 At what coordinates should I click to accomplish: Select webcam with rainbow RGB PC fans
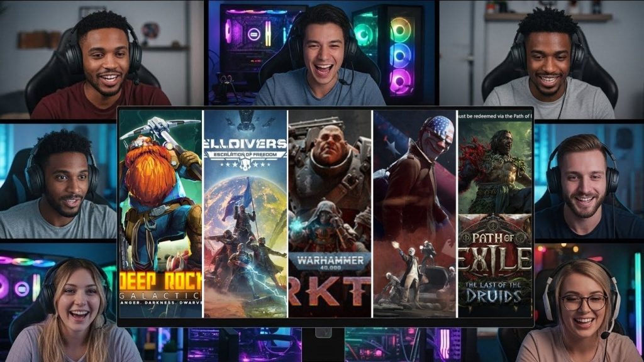[322, 53]
